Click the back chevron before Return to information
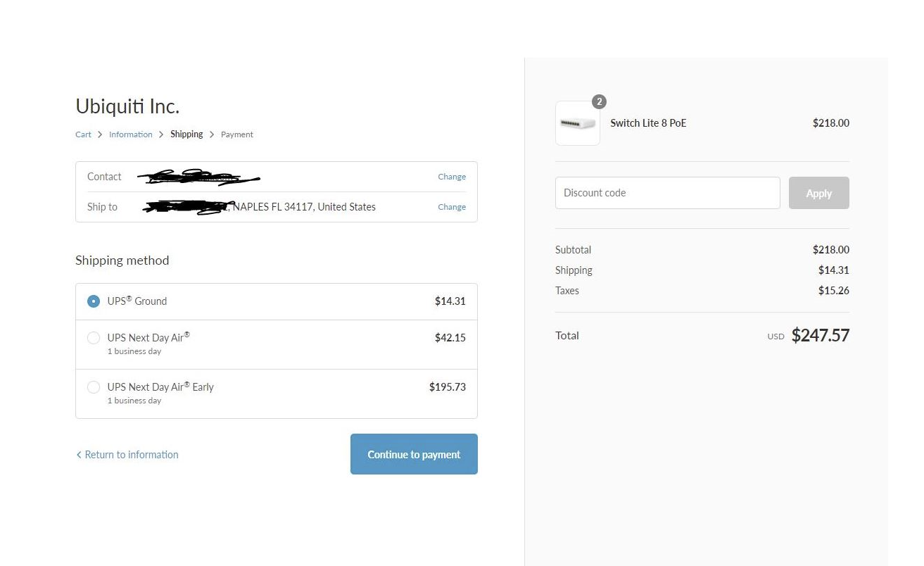 pos(79,455)
